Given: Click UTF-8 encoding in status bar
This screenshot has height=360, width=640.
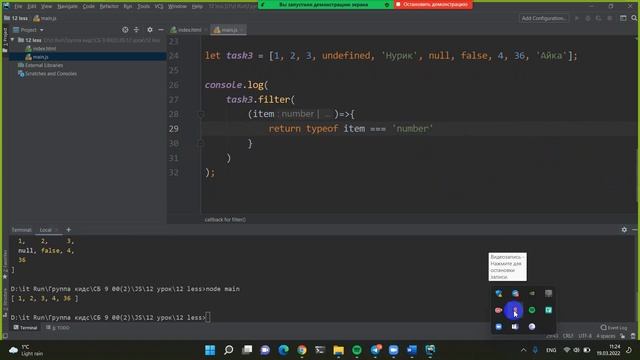Looking at the screenshot, I should [585, 336].
